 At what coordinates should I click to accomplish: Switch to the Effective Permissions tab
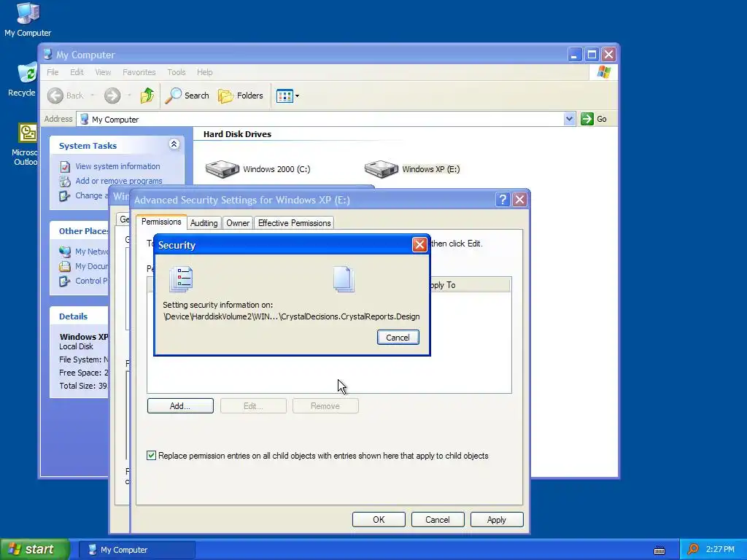[295, 223]
